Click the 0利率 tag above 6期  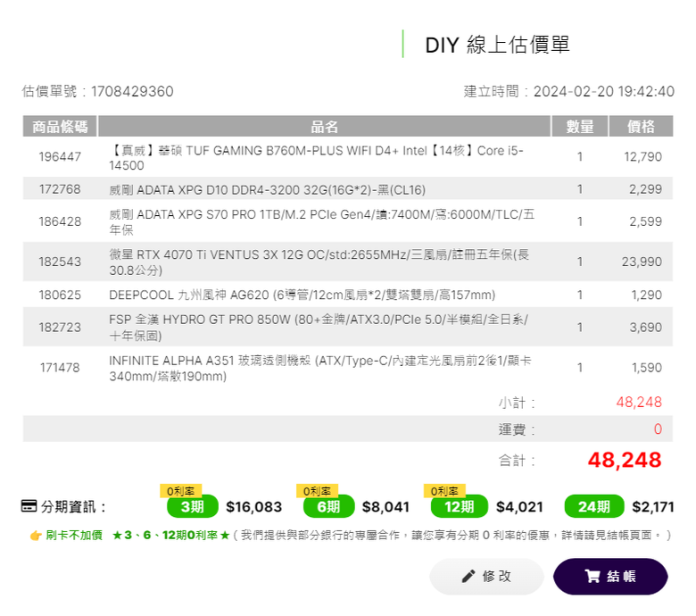coord(317,491)
